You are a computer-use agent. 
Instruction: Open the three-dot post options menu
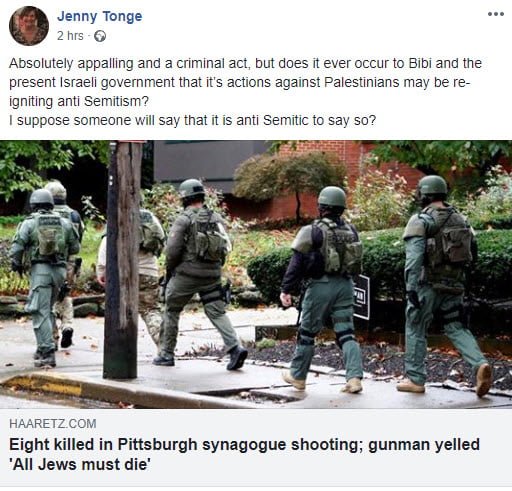pyautogui.click(x=495, y=14)
